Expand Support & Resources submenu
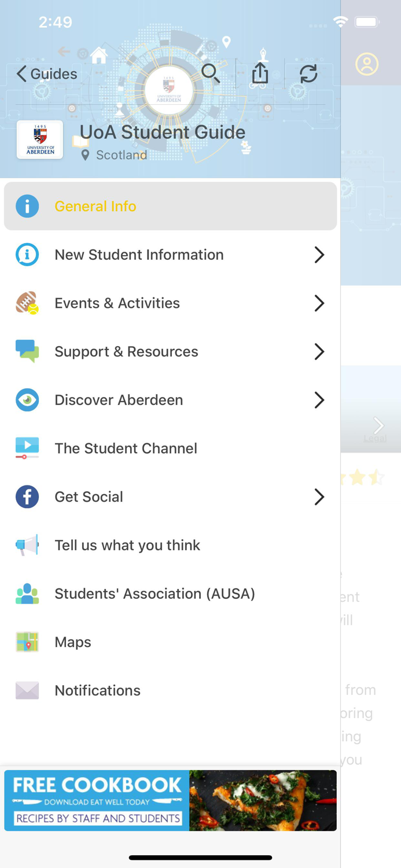Image resolution: width=401 pixels, height=868 pixels. point(319,351)
